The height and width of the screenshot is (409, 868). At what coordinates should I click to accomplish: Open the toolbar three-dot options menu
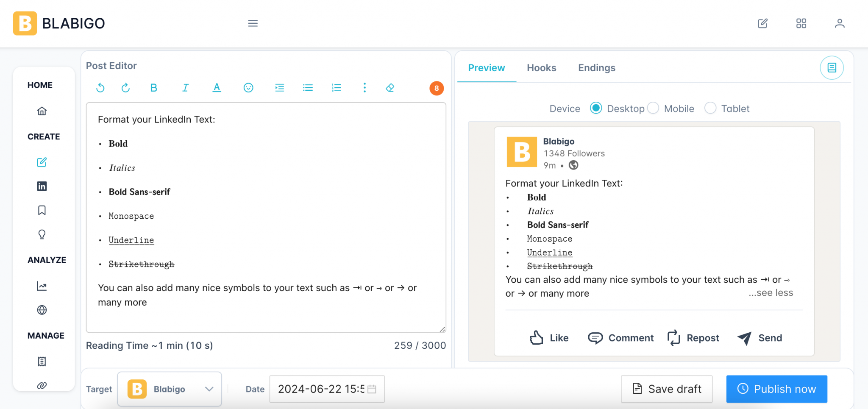(364, 88)
